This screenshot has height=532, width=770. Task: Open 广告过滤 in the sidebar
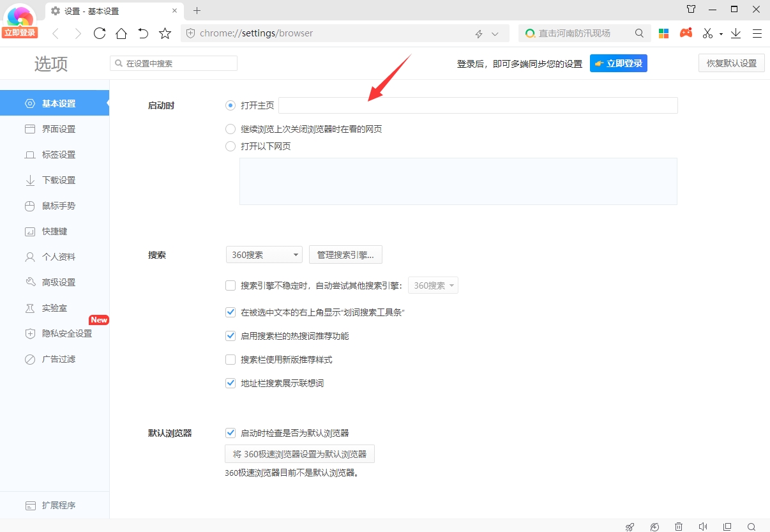54,359
